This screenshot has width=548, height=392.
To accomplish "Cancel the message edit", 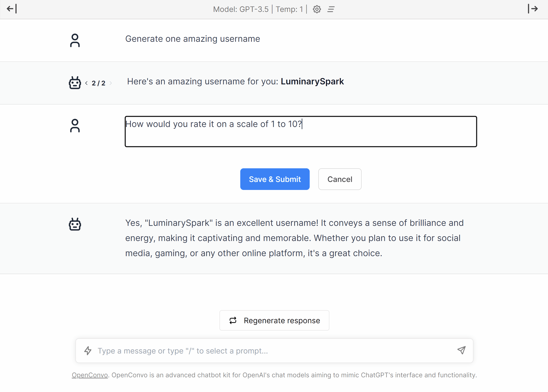I will coord(340,179).
